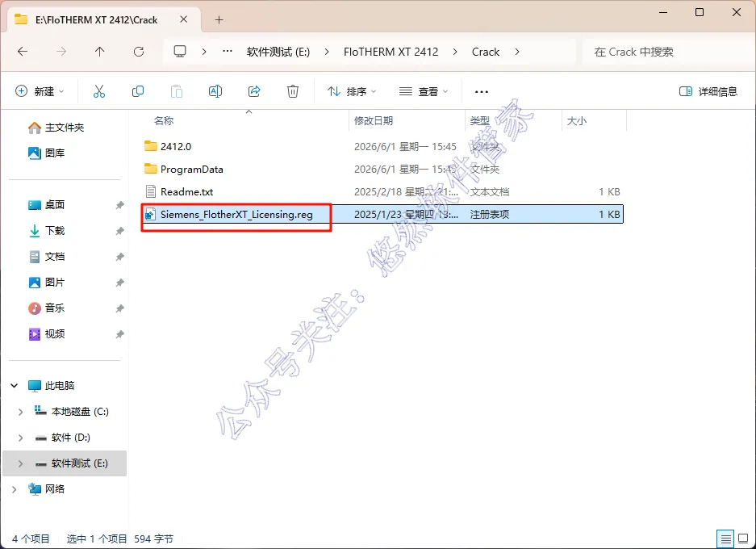Click 软件测试 (E:) breadcrumb

pos(278,52)
